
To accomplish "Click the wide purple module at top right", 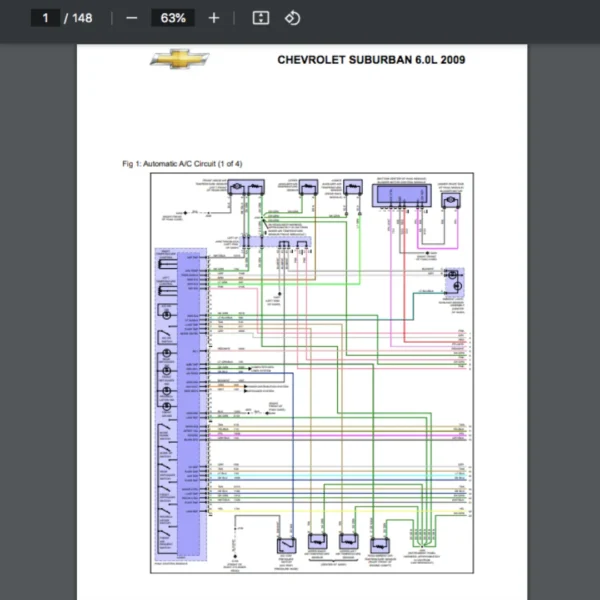I will click(399, 194).
